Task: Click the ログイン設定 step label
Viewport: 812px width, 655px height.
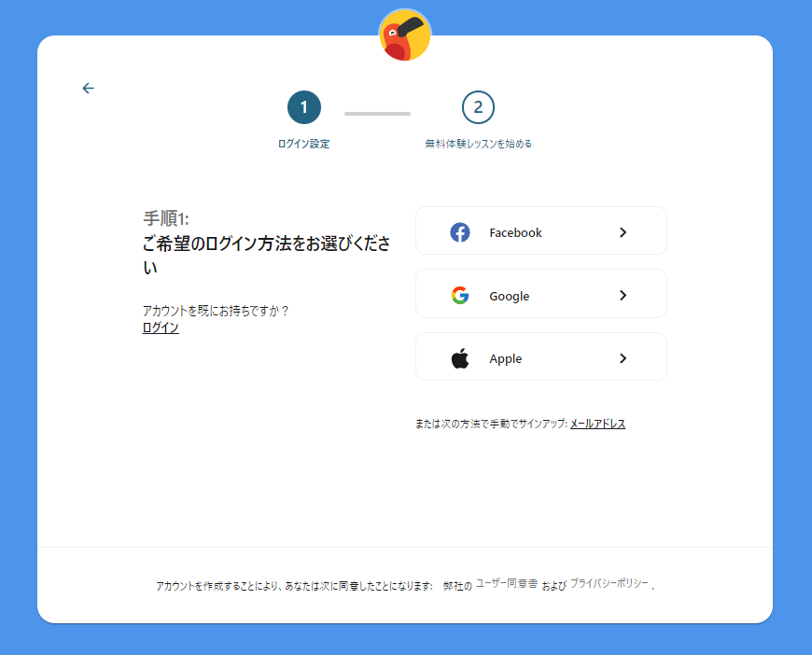Action: 304,144
